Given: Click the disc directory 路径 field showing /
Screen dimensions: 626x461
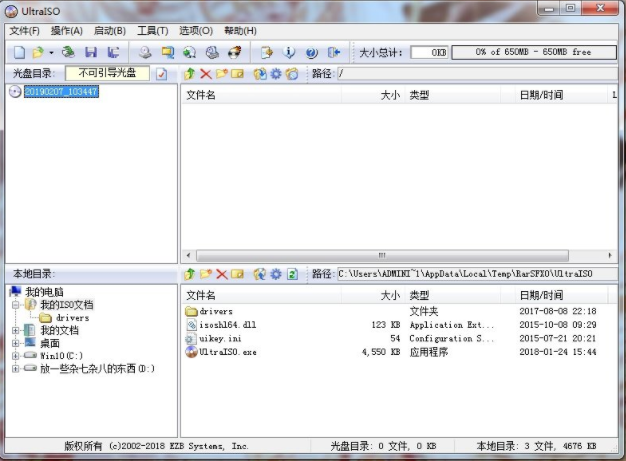Looking at the screenshot, I should pos(477,74).
